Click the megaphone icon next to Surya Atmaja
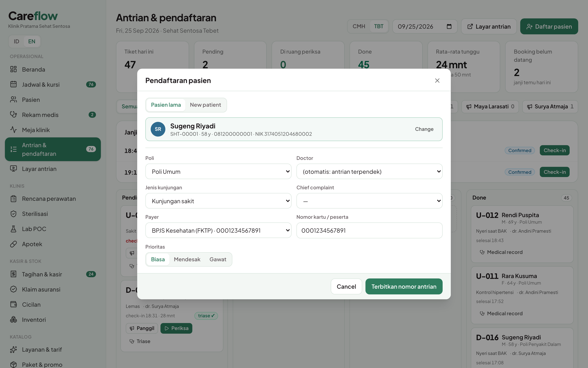This screenshot has height=368, width=588. [x=529, y=107]
